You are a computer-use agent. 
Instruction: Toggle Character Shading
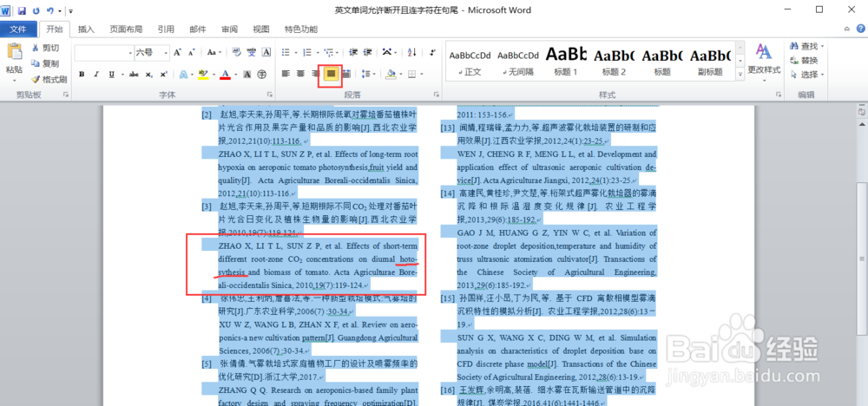(247, 74)
